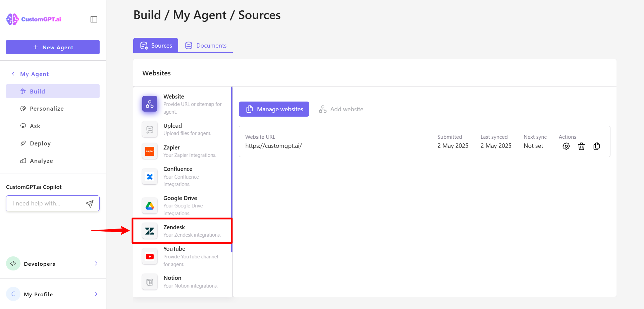Create a New Agent

pyautogui.click(x=53, y=47)
